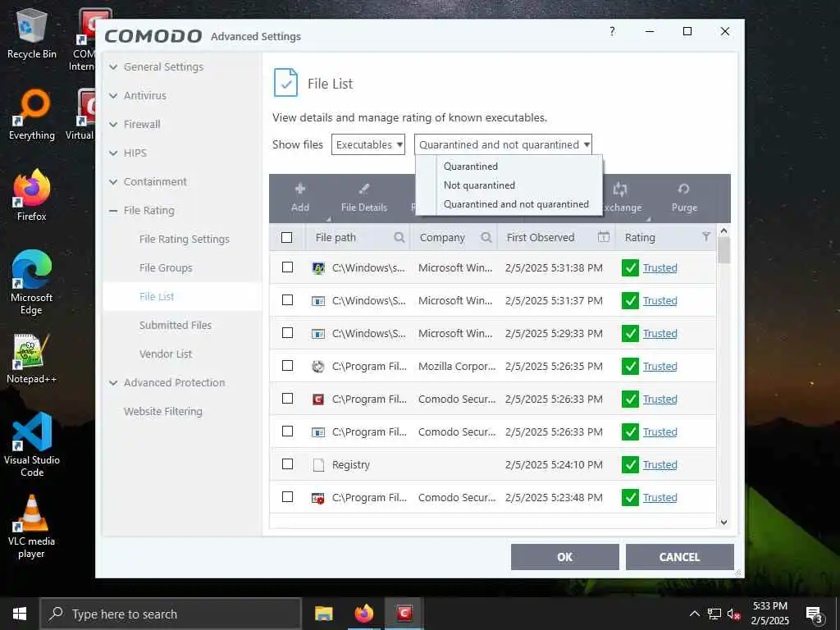
Task: Click Comodo icon in taskbar
Action: point(404,614)
